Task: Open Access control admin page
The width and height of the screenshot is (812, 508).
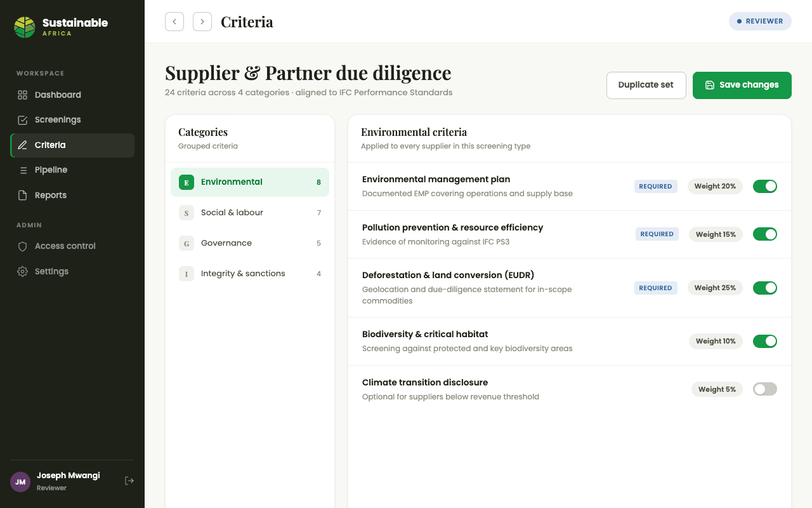Action: tap(72, 246)
